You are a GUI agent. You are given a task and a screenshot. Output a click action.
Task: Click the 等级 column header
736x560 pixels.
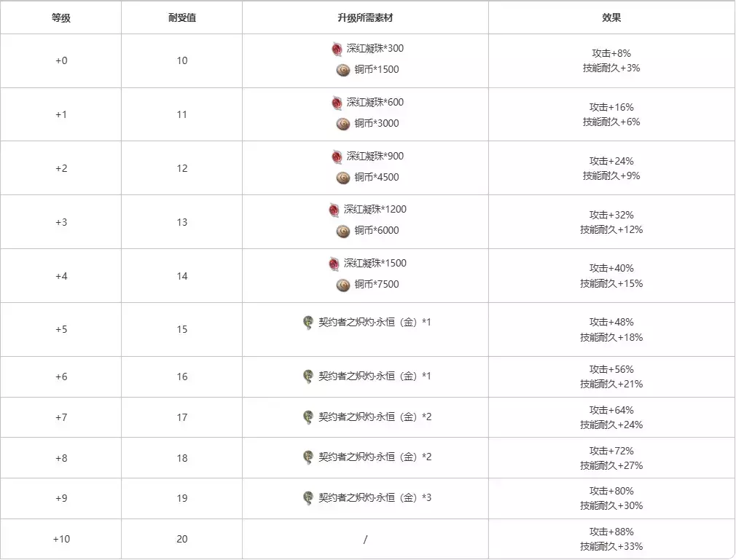61,17
